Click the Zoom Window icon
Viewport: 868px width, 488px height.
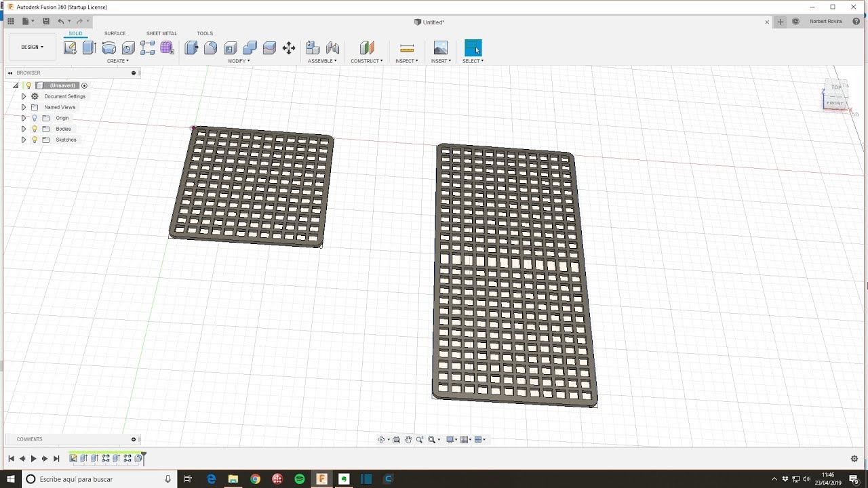[420, 440]
